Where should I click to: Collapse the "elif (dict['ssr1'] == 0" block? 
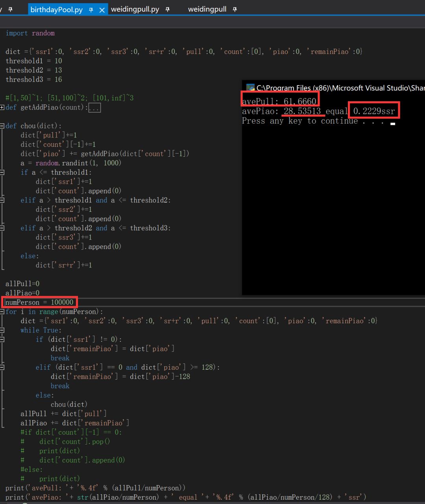coord(2,367)
